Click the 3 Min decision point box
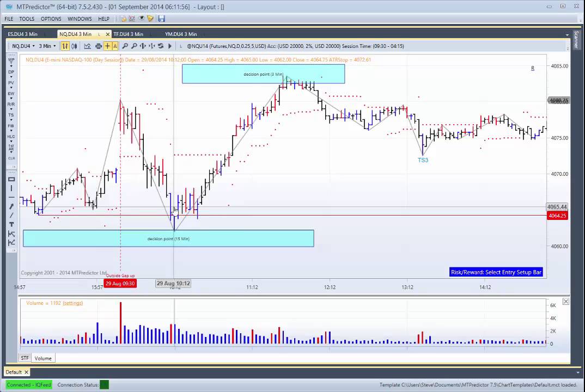 [264, 74]
